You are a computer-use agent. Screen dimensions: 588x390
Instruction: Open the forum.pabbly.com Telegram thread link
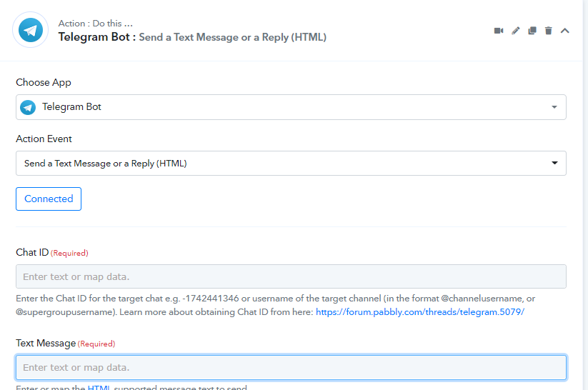(420, 312)
